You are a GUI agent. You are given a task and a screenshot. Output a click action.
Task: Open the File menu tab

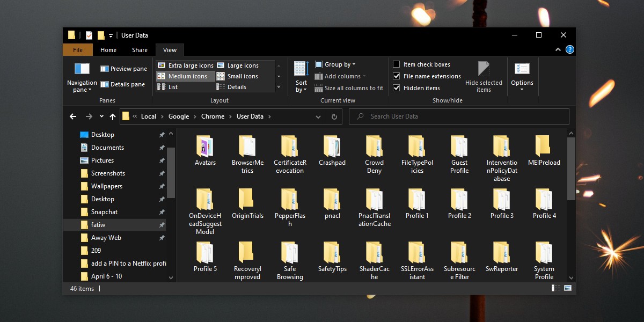click(x=78, y=50)
